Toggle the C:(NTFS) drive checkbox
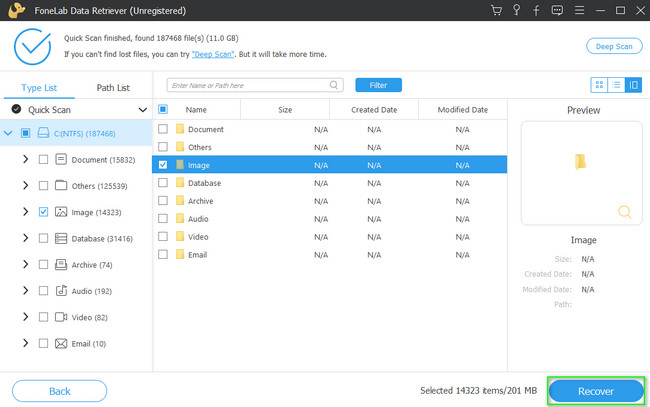Image resolution: width=650 pixels, height=407 pixels. coord(25,133)
